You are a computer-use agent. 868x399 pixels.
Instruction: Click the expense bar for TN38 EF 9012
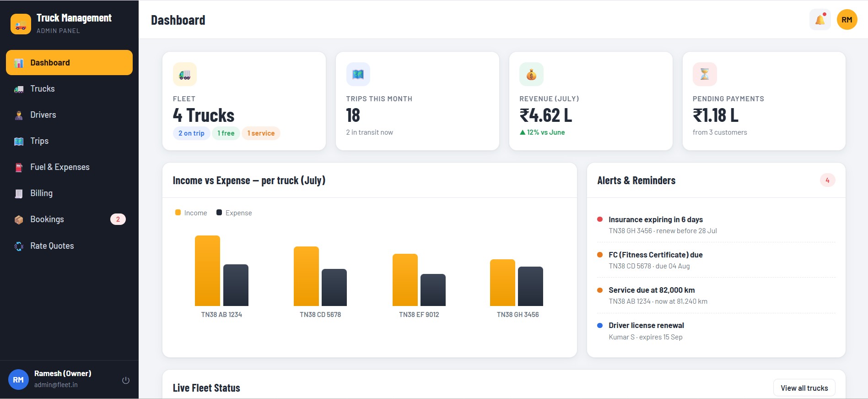433,290
